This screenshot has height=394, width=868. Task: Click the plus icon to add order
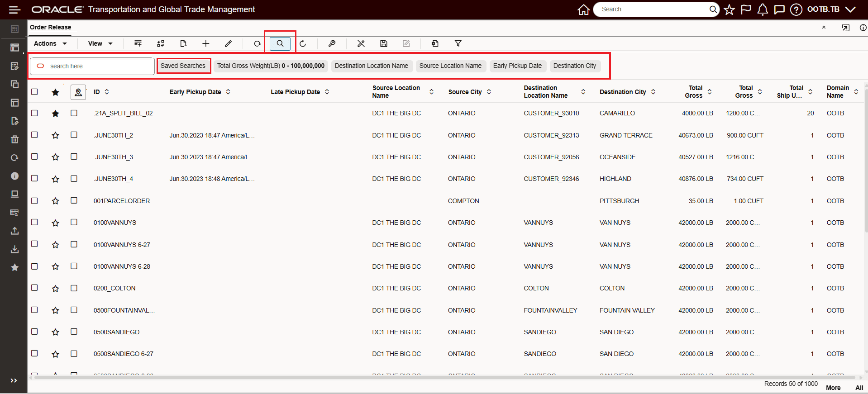pos(206,43)
